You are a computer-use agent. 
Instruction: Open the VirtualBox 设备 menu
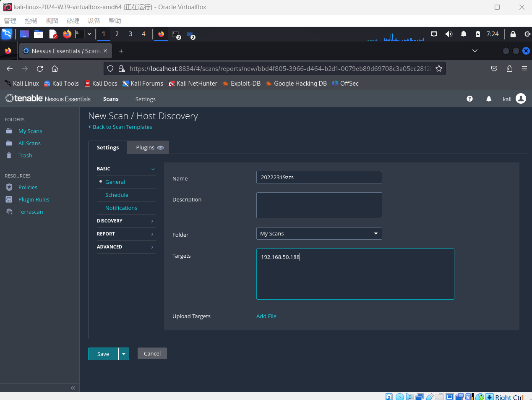94,21
